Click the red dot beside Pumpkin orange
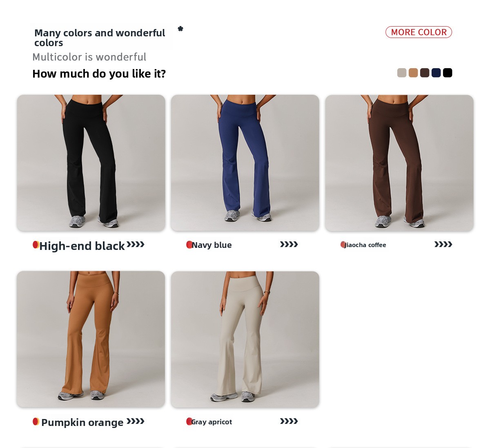The image size is (490, 448). click(36, 421)
